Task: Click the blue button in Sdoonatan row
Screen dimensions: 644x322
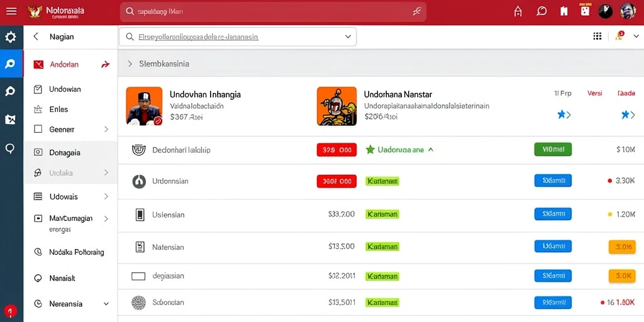Action: (x=553, y=303)
